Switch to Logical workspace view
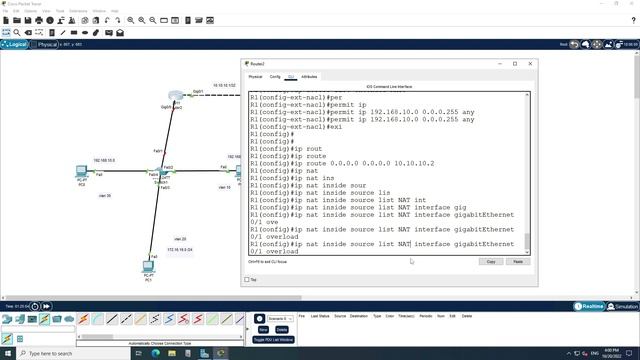640x360 pixels. coord(14,44)
